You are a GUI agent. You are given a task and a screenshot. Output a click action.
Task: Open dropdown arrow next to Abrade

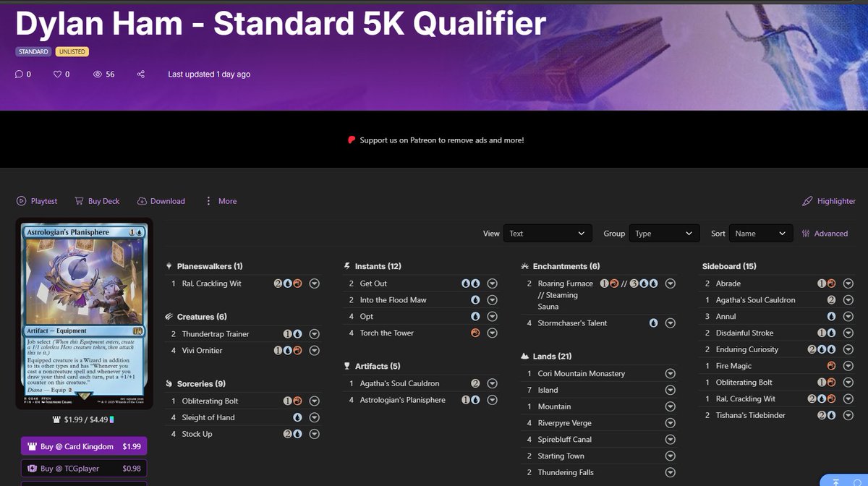pos(848,283)
